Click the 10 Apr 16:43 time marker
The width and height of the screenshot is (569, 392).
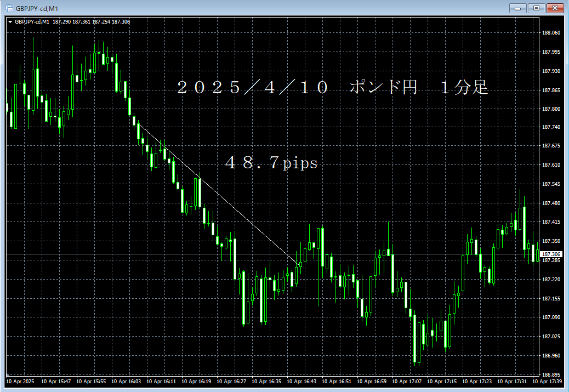[x=301, y=382]
